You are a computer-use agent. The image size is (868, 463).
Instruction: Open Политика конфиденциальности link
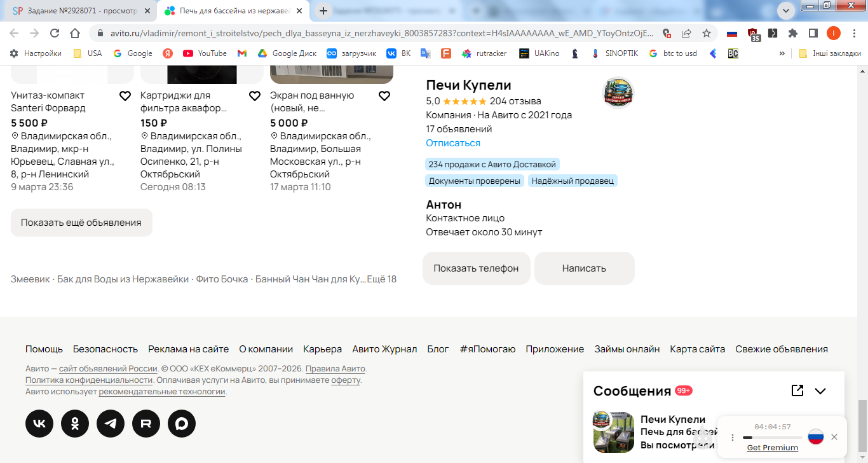pyautogui.click(x=89, y=380)
